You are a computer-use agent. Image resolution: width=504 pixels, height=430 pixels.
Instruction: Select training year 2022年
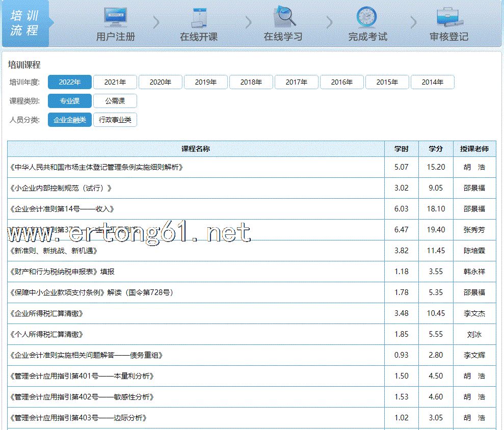(x=70, y=82)
